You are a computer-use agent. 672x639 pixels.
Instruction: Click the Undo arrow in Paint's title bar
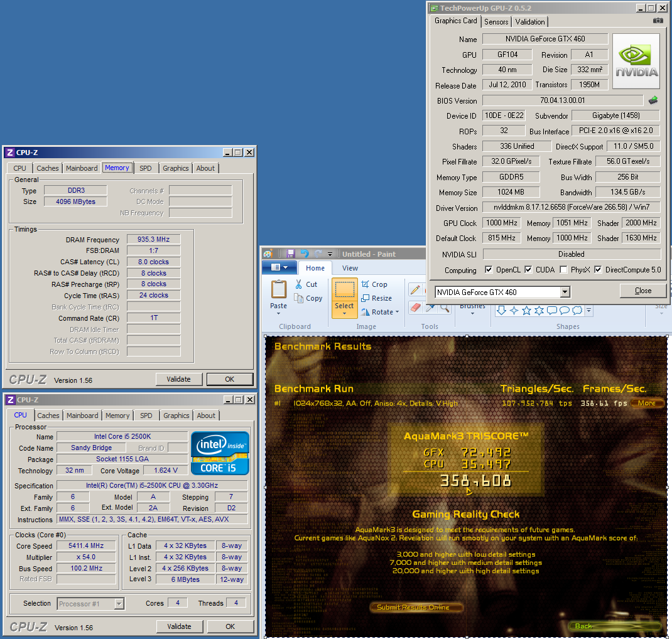[x=305, y=254]
